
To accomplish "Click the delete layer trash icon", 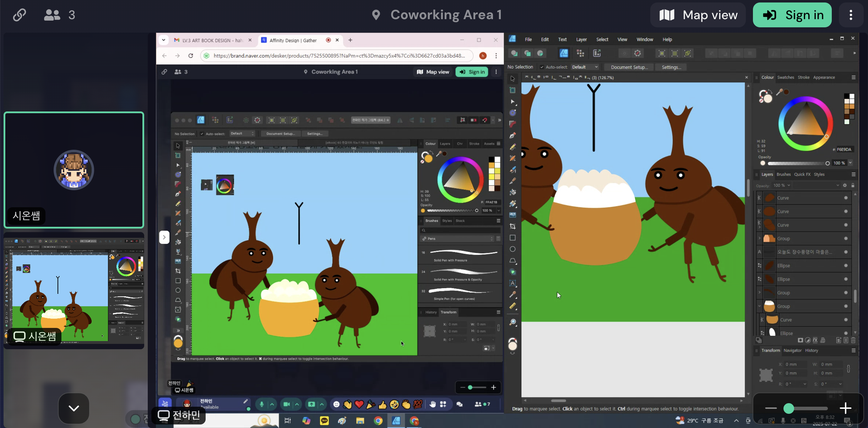I will pyautogui.click(x=853, y=340).
